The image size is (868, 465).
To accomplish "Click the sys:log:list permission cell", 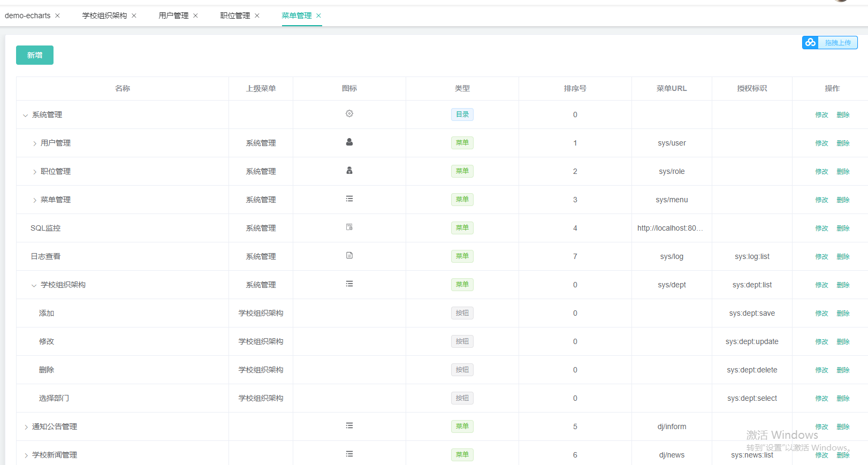I will (x=752, y=257).
